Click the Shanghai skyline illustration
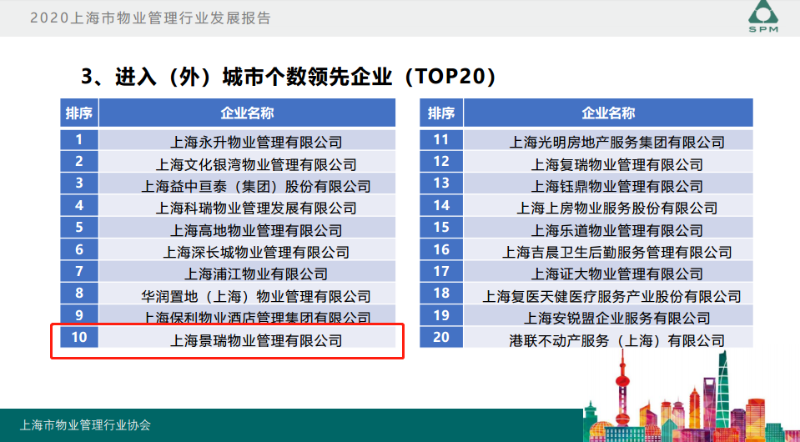 (x=691, y=398)
